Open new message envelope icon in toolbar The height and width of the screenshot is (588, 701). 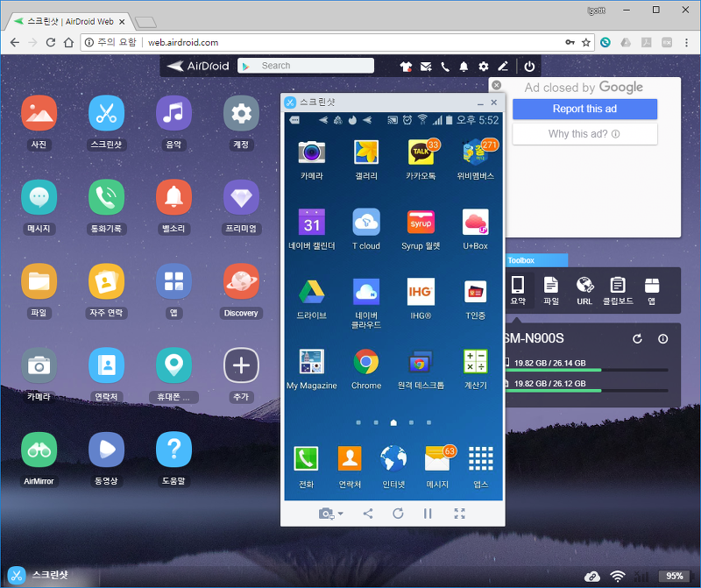(x=426, y=67)
